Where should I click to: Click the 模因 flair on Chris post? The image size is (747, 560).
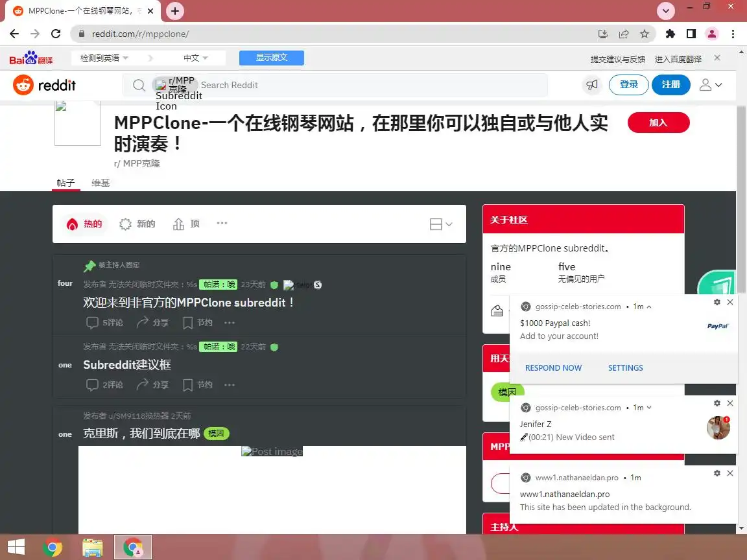click(x=217, y=434)
